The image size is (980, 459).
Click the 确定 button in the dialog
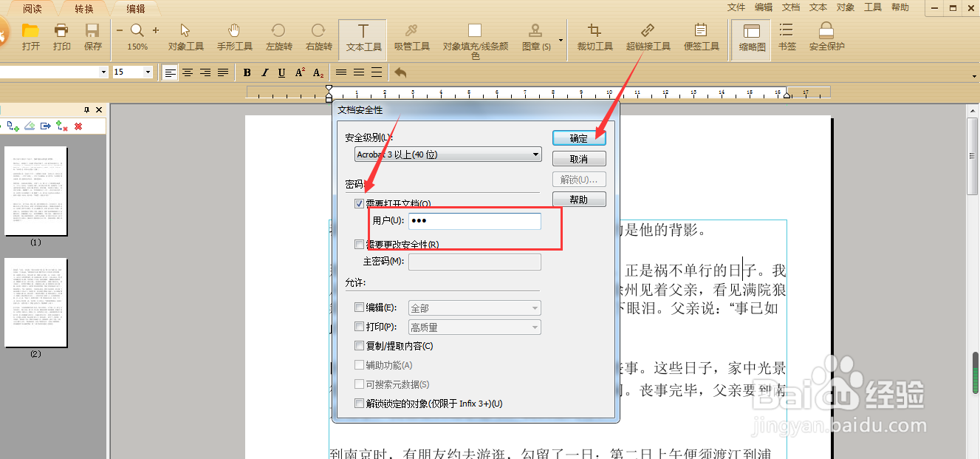[579, 137]
